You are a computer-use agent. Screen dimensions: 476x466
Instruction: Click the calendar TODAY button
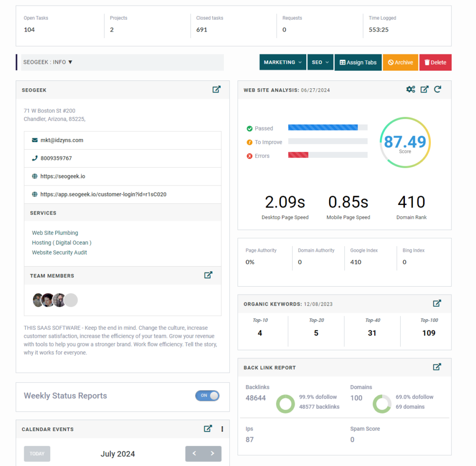(x=37, y=453)
